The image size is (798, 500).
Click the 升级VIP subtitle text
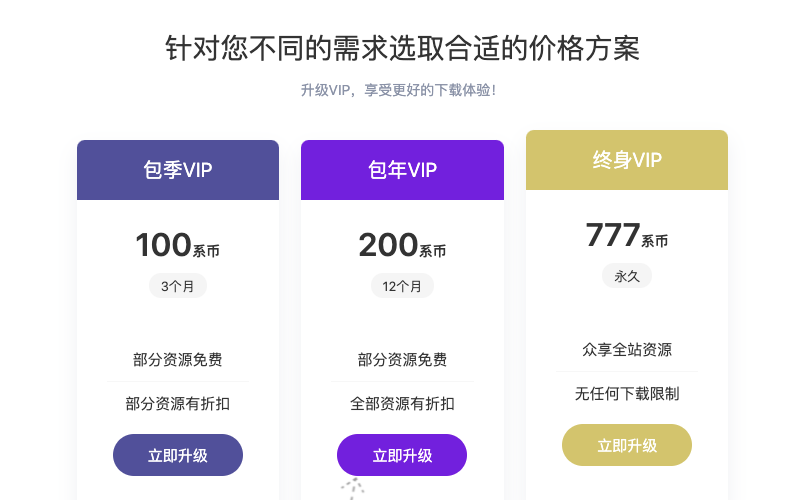click(398, 90)
